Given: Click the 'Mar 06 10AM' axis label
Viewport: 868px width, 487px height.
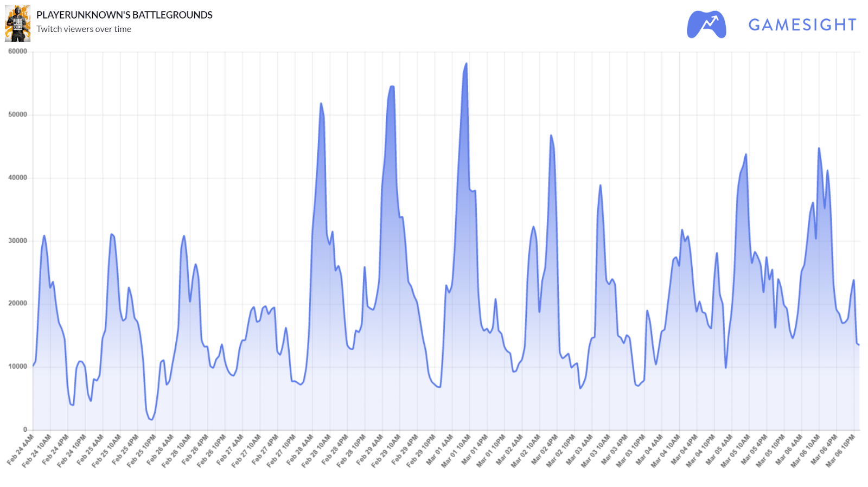Looking at the screenshot, I should pos(804,450).
